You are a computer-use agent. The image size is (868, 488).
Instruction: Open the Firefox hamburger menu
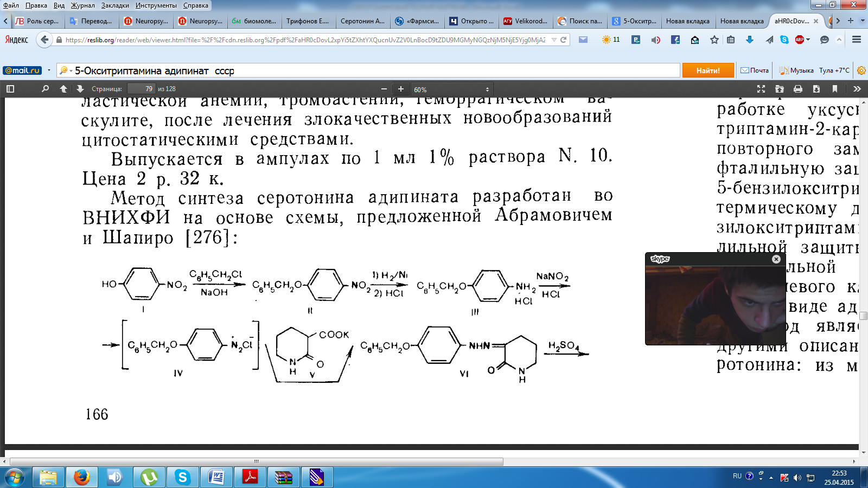[857, 40]
